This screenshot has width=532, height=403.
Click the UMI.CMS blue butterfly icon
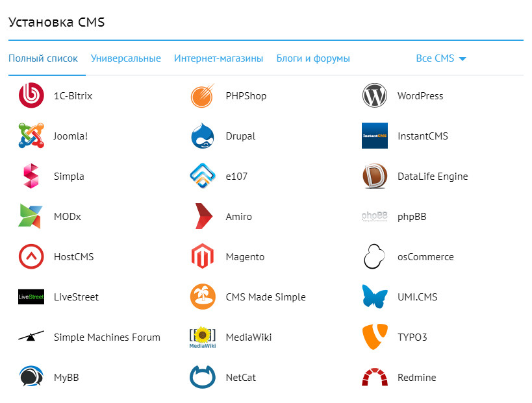(375, 297)
